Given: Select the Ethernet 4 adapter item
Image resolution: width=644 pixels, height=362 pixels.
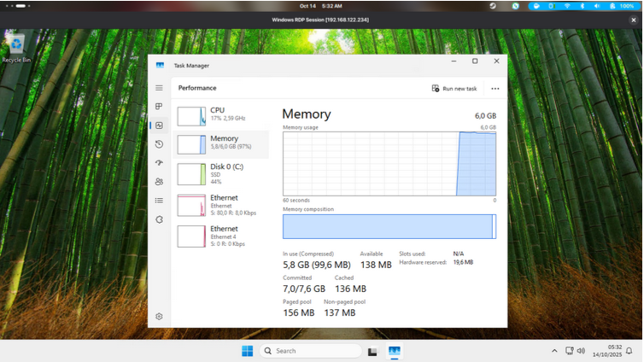Looking at the screenshot, I should 222,236.
